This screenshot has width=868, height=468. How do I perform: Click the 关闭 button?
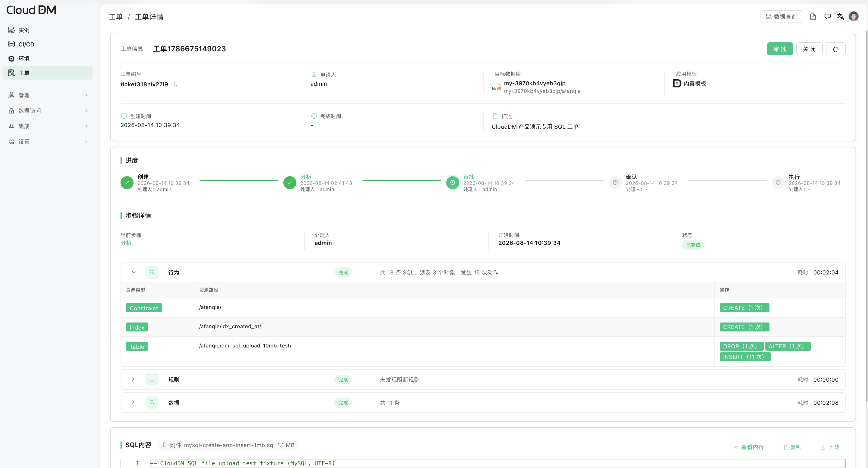pos(809,49)
